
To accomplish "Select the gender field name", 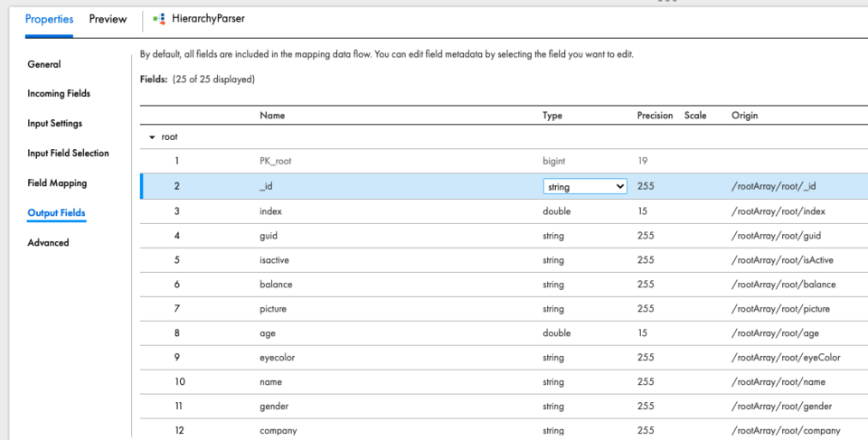I will point(274,407).
